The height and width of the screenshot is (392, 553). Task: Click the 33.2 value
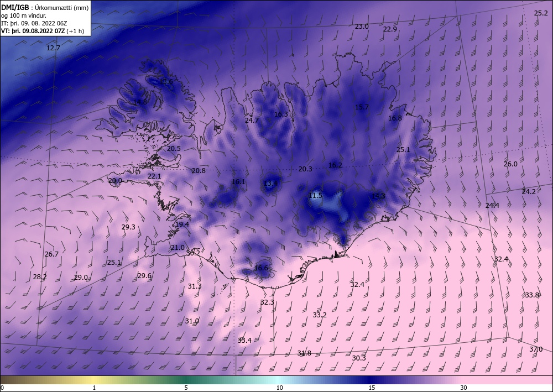pos(320,315)
